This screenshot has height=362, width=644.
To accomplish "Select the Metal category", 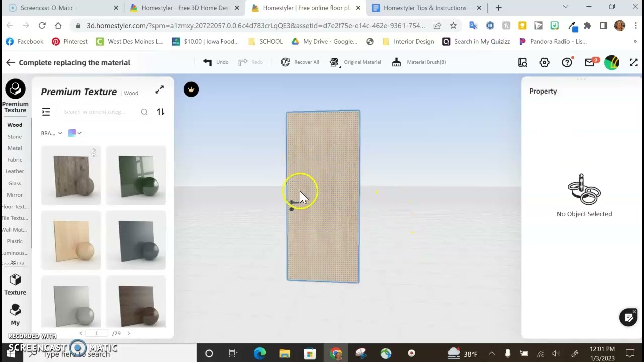I will point(15,148).
